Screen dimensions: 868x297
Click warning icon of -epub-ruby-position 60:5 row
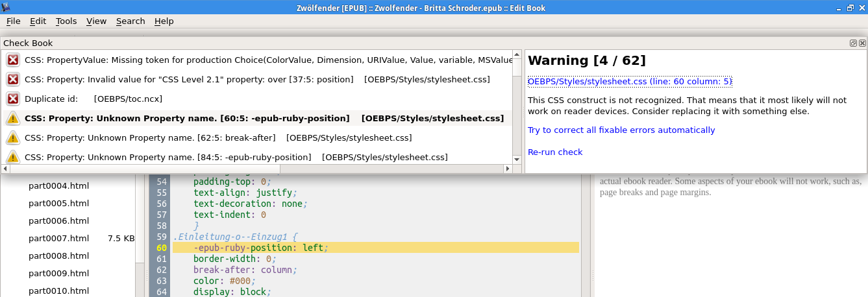pyautogui.click(x=13, y=119)
